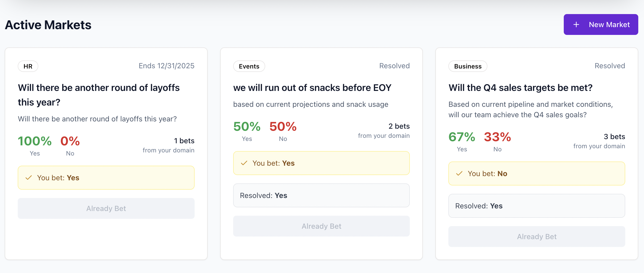Click the Active Markets heading
Image resolution: width=644 pixels, height=273 pixels.
[48, 25]
